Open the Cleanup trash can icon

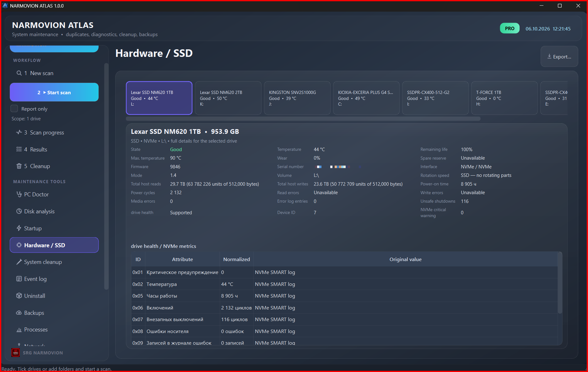pyautogui.click(x=19, y=166)
